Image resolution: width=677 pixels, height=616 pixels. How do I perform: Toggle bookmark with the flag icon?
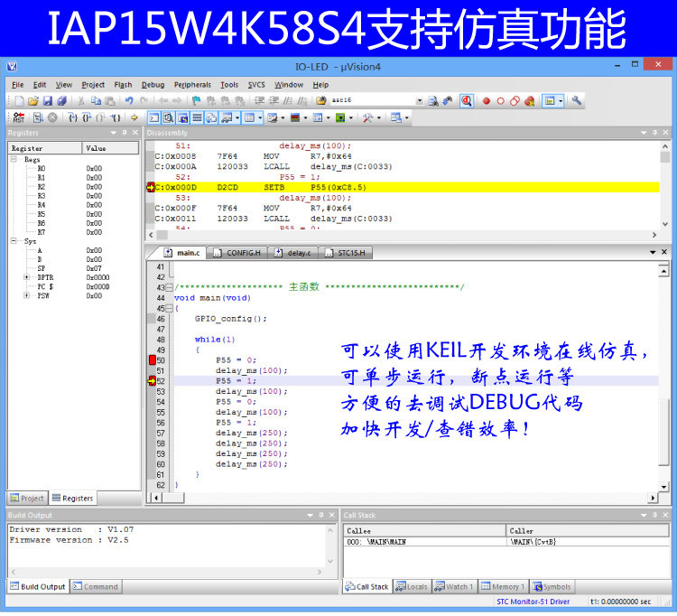(x=197, y=101)
